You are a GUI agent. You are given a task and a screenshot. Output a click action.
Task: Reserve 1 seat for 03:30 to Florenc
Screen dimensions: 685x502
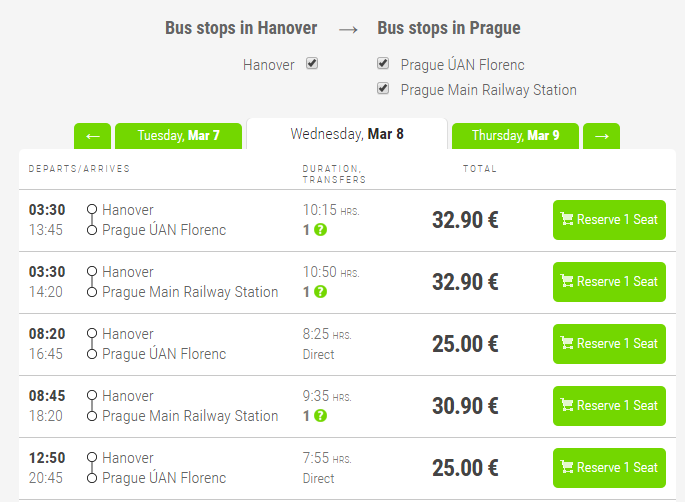click(x=608, y=220)
